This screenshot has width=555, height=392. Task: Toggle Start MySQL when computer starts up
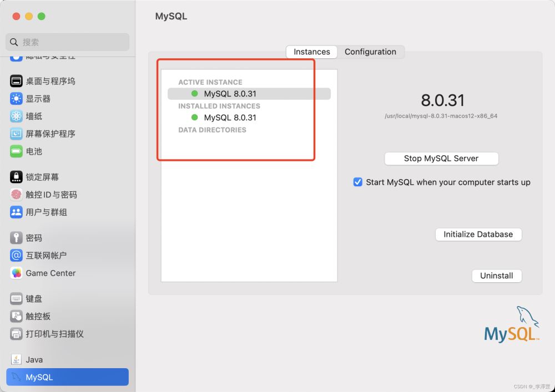(358, 182)
